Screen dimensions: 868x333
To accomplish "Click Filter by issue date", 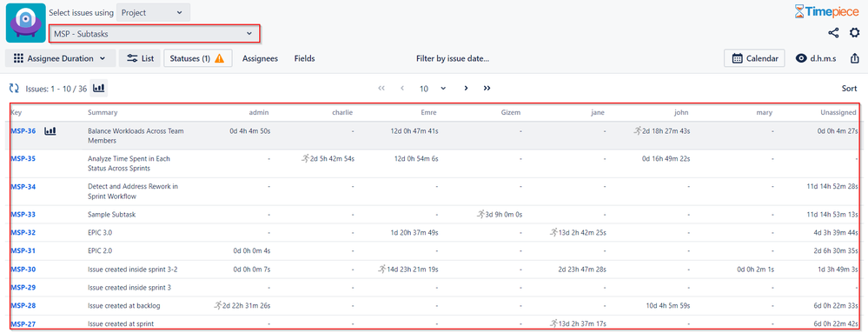I will coord(453,58).
